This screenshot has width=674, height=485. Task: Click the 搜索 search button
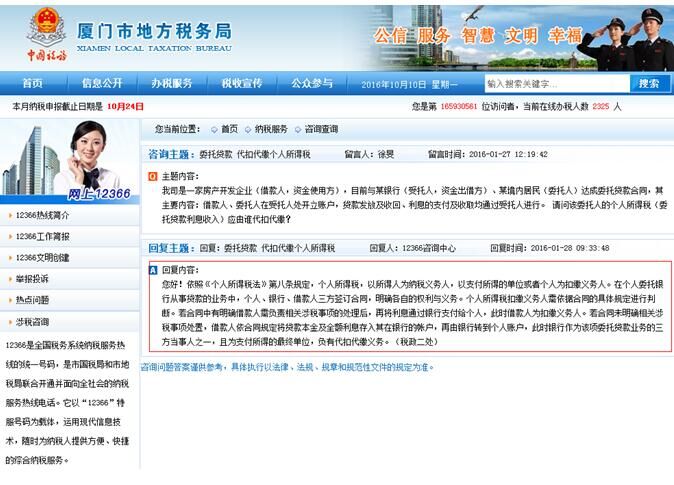pos(649,83)
